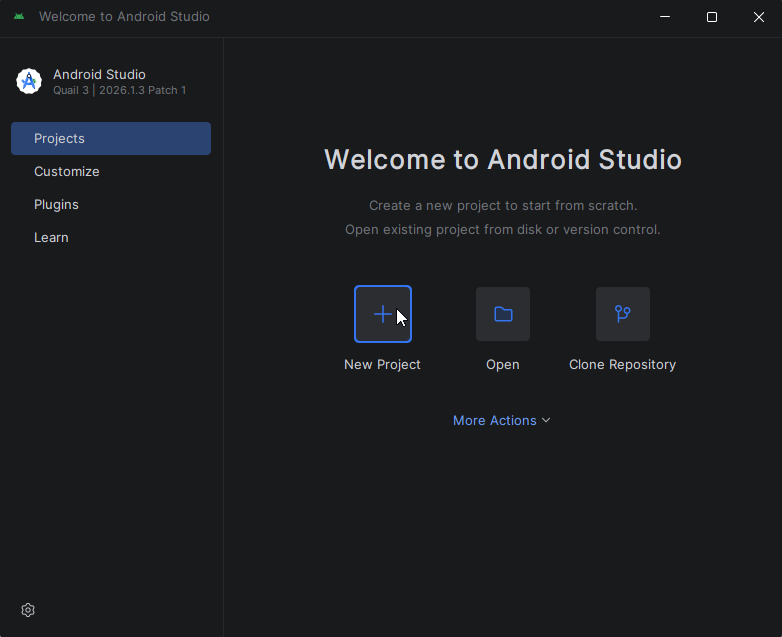Image resolution: width=782 pixels, height=637 pixels.
Task: Click the Clone Repository label
Action: [x=622, y=365]
